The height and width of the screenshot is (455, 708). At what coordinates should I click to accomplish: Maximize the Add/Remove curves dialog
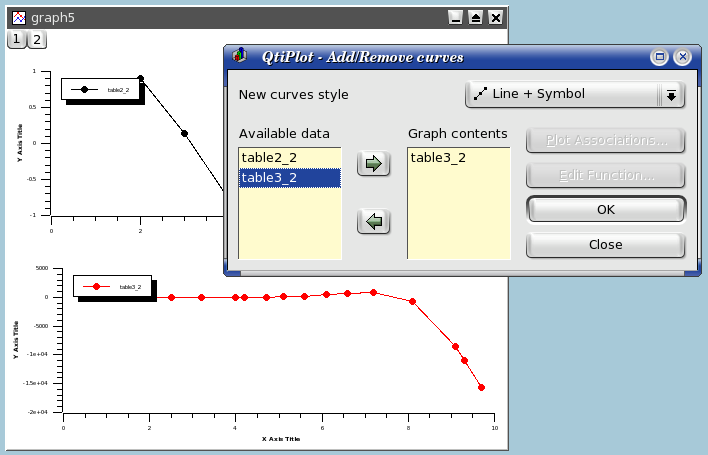660,57
